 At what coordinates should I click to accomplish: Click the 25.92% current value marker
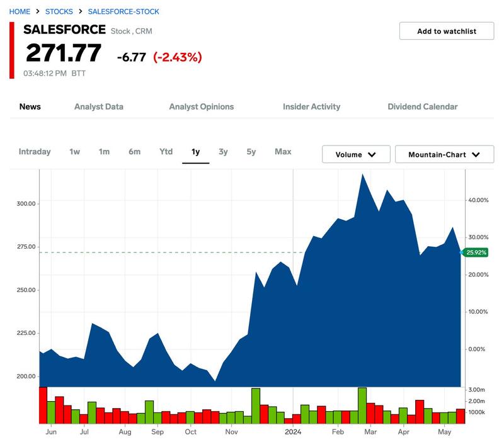(x=476, y=252)
